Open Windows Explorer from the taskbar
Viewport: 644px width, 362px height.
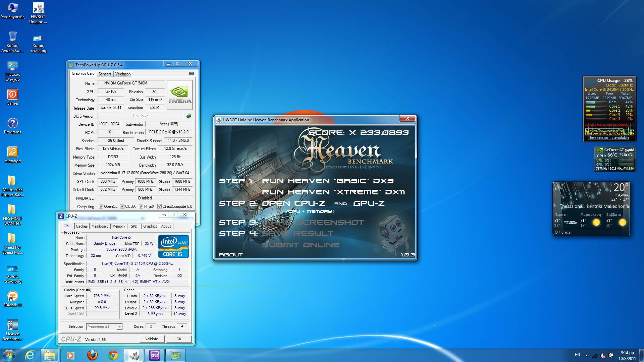[50, 355]
